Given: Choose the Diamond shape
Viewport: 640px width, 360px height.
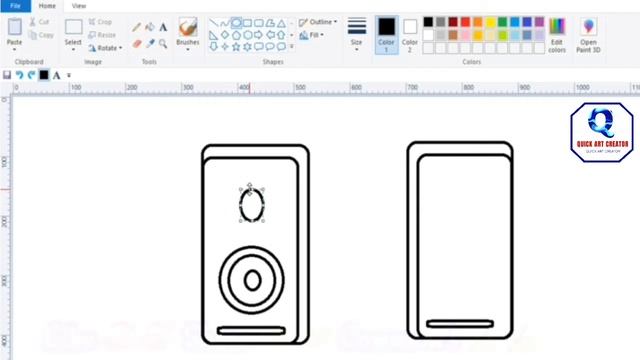Looking at the screenshot, I should pyautogui.click(x=224, y=35).
